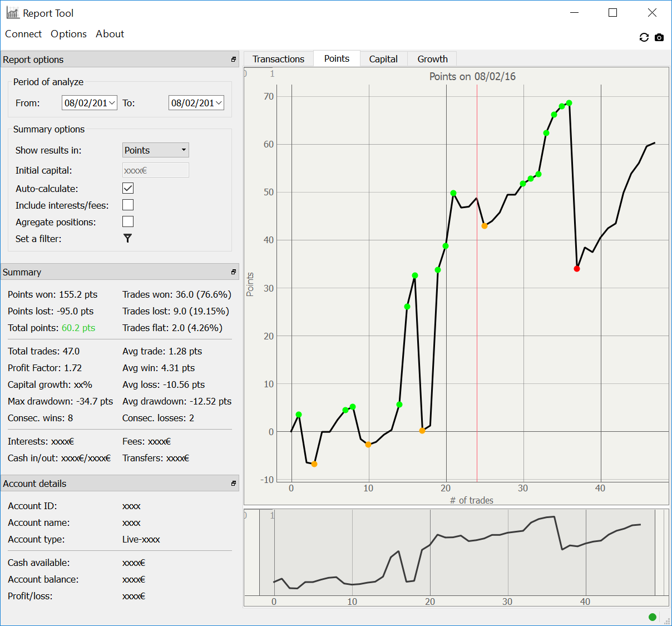Click the camera screenshot icon
This screenshot has width=672, height=626.
tap(659, 37)
